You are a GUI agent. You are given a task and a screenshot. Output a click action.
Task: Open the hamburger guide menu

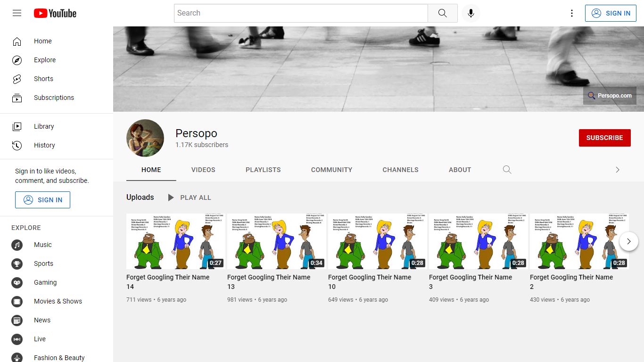(17, 13)
